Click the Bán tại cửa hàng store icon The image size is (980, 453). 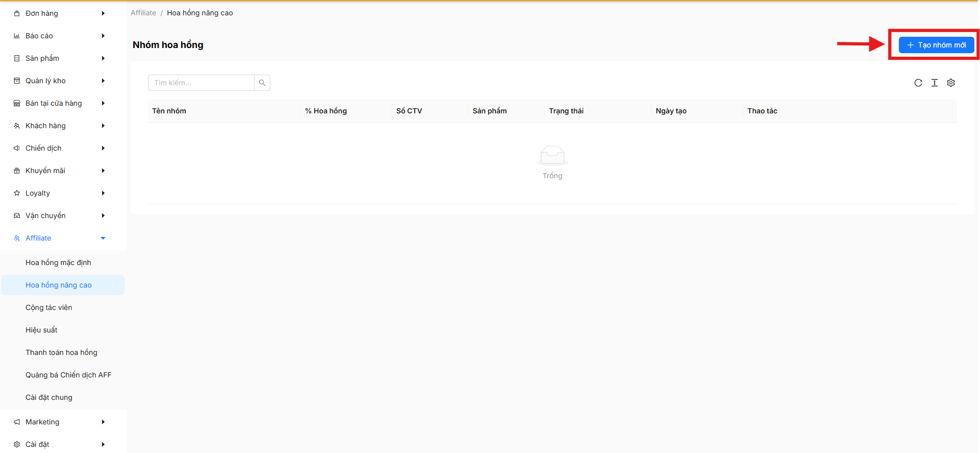[17, 103]
